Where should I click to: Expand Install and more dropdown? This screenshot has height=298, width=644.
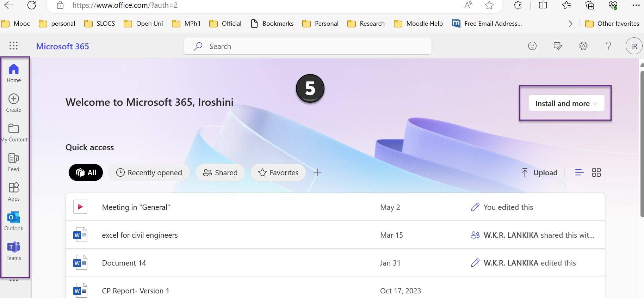566,103
